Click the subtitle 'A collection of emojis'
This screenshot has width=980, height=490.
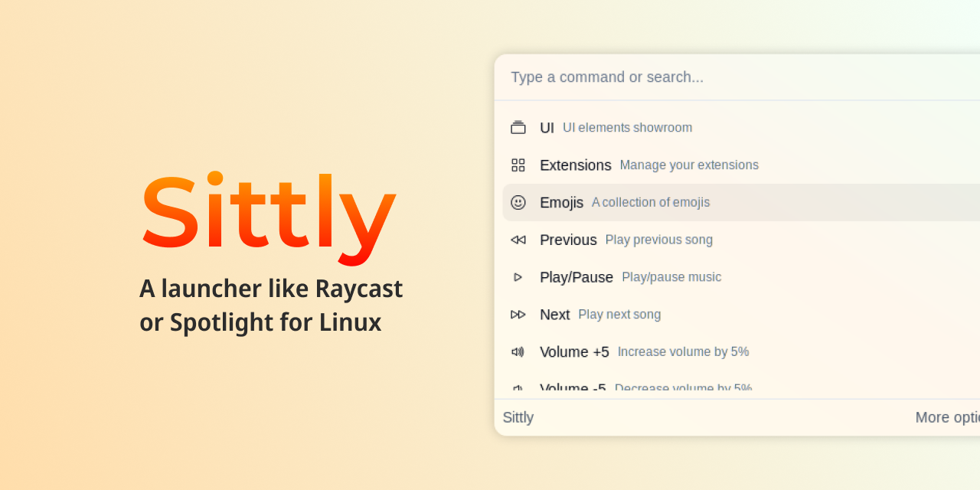(x=650, y=202)
